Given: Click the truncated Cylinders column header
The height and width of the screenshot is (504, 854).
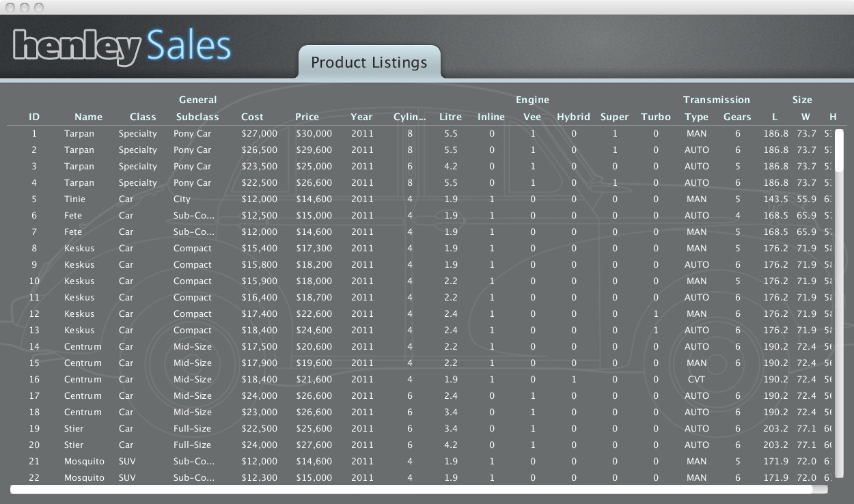Looking at the screenshot, I should [409, 117].
